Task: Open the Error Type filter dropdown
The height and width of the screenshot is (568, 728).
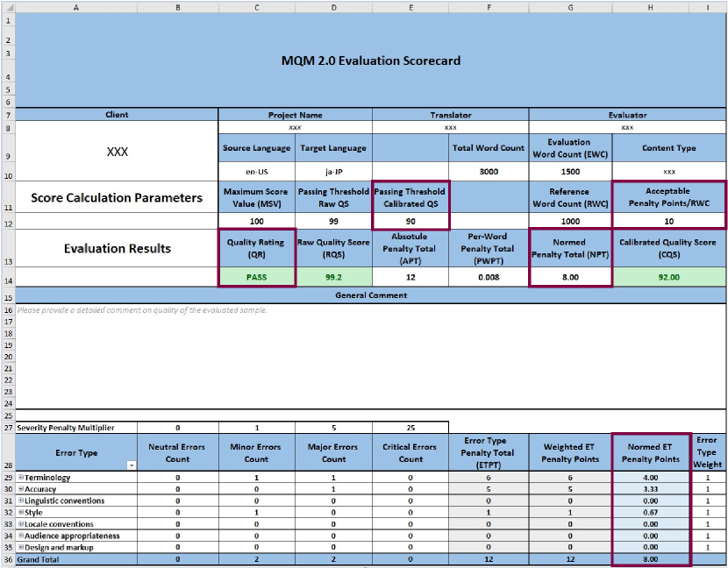Action: 132,465
